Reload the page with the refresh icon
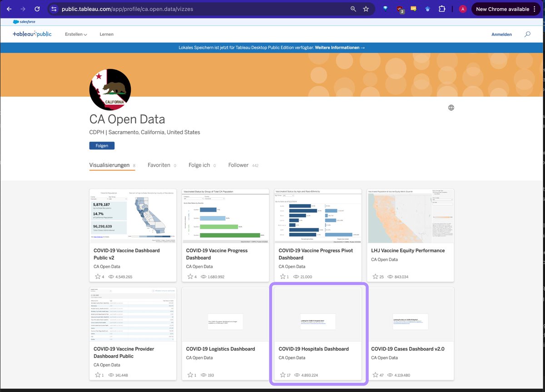The width and height of the screenshot is (545, 392). click(37, 9)
